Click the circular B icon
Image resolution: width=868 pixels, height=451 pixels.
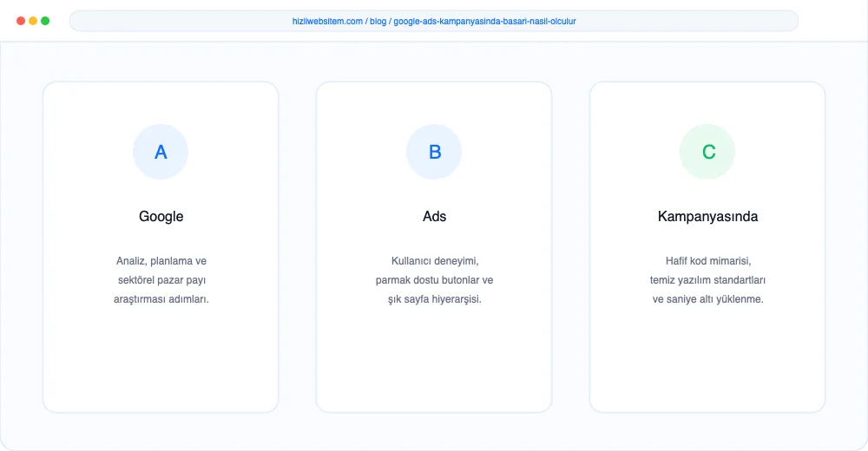tap(434, 152)
